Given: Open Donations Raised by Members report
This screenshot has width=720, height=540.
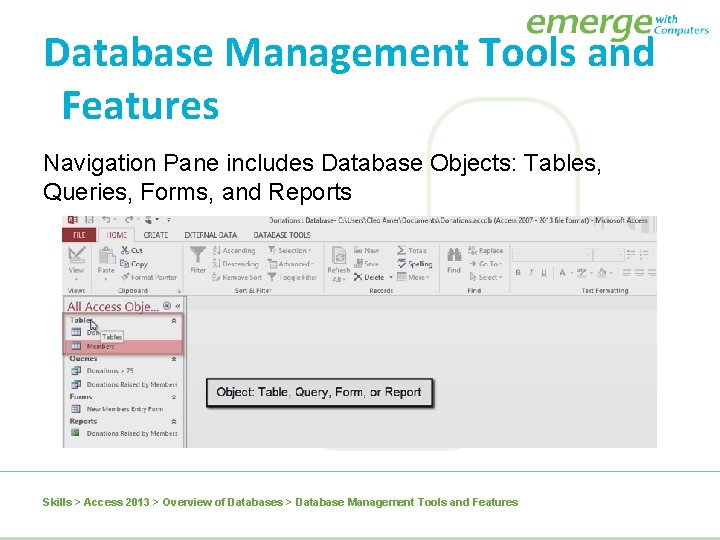Looking at the screenshot, I should pyautogui.click(x=124, y=433).
